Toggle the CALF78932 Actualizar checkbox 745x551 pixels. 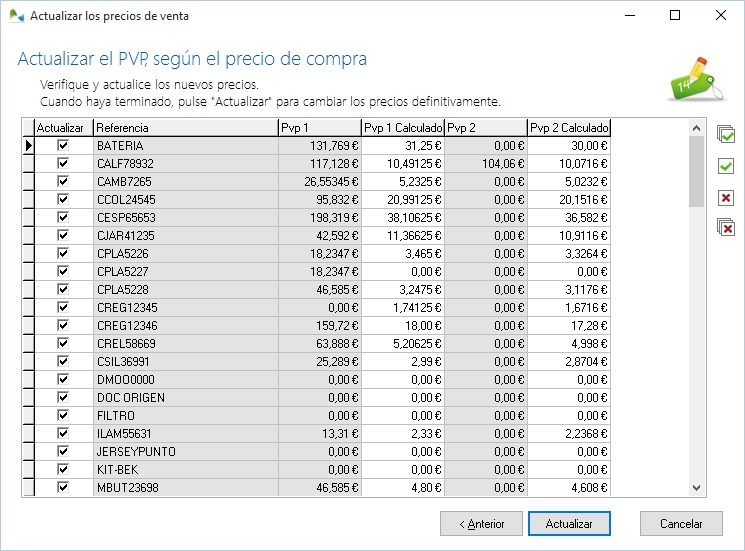63,163
